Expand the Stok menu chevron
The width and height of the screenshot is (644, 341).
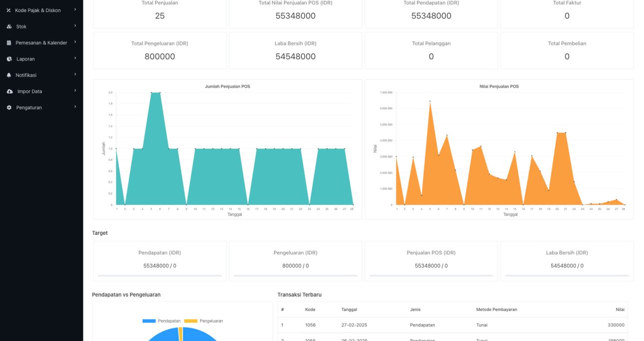tap(75, 26)
